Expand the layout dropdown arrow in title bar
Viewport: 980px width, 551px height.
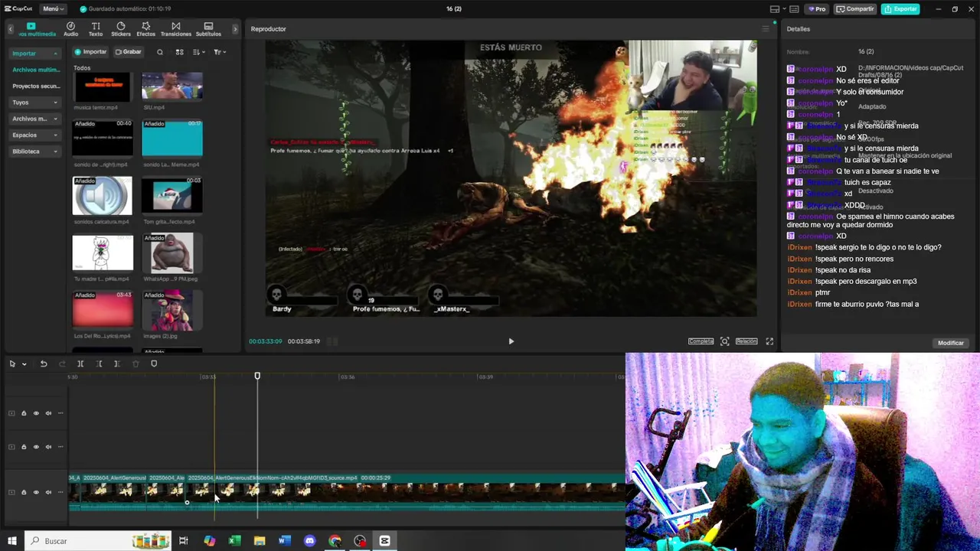[x=783, y=9]
